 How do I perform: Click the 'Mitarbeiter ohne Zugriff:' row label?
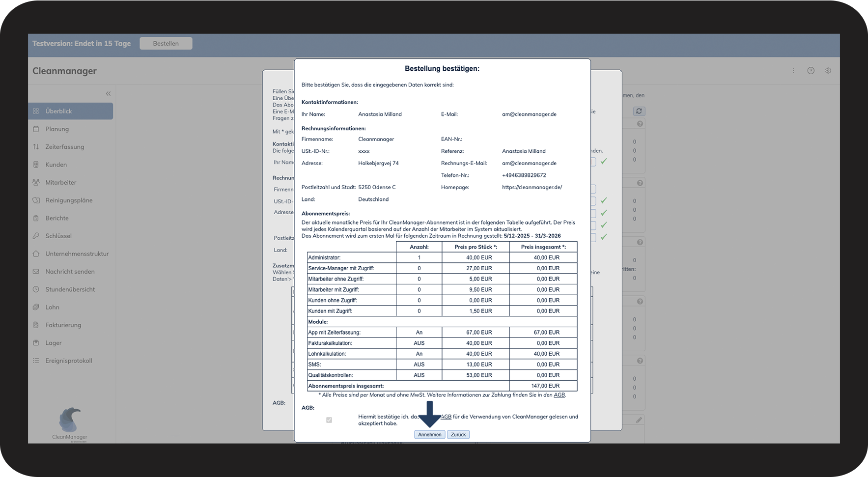coord(336,279)
